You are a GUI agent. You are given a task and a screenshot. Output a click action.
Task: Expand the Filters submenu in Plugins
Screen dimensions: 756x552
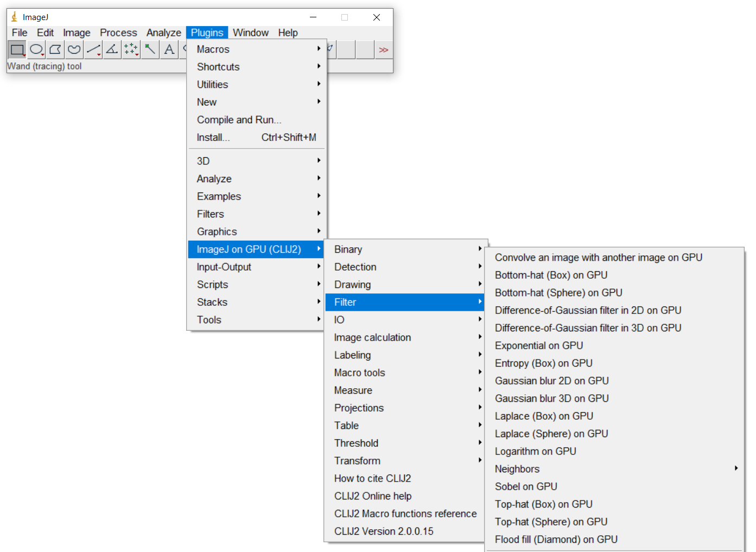click(257, 214)
